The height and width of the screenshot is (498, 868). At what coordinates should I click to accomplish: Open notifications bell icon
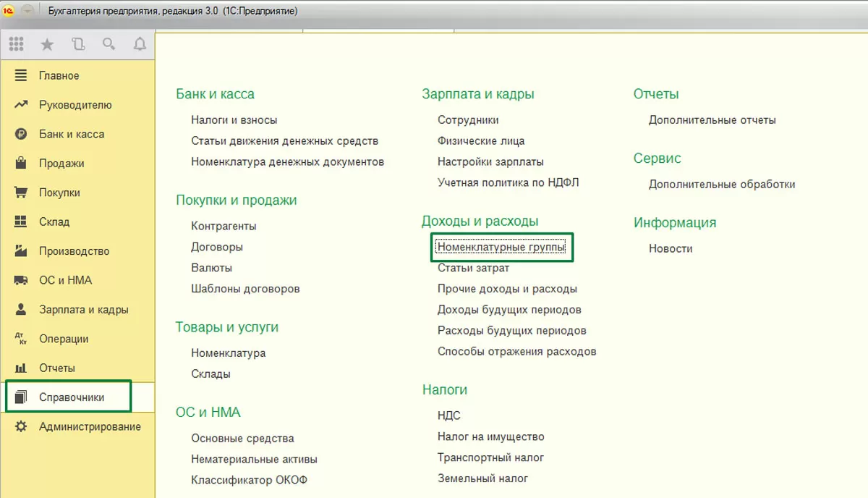click(x=140, y=44)
